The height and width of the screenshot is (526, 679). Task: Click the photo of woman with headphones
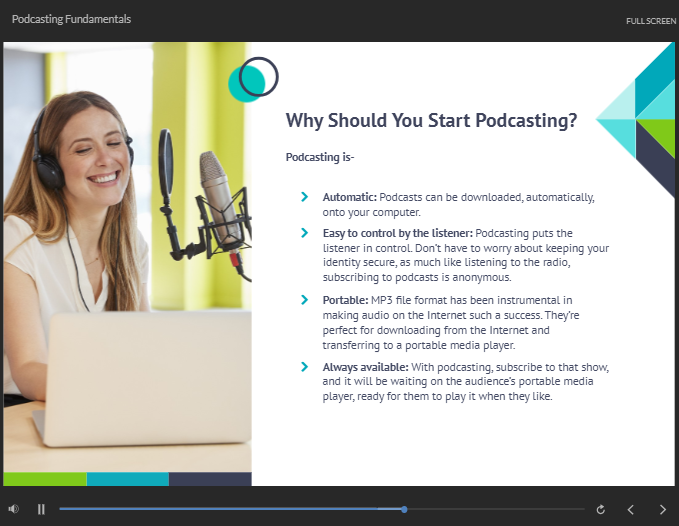127,257
